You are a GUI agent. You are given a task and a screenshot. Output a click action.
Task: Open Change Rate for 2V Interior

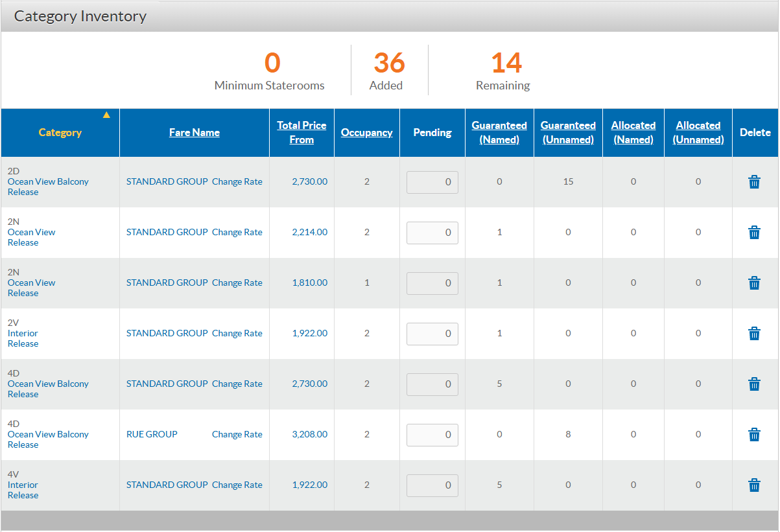(x=237, y=334)
